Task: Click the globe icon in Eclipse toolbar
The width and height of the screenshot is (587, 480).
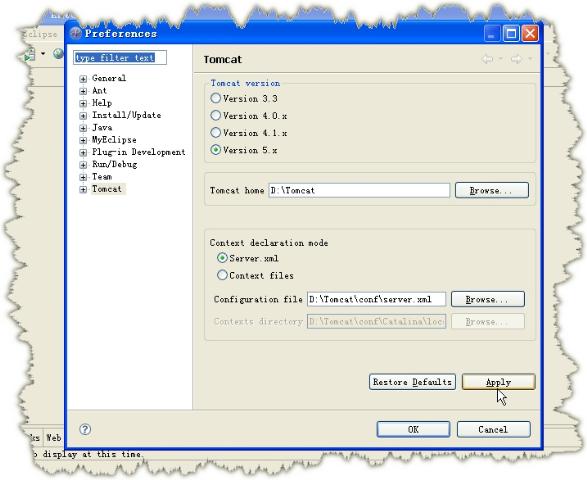Action: pyautogui.click(x=58, y=54)
